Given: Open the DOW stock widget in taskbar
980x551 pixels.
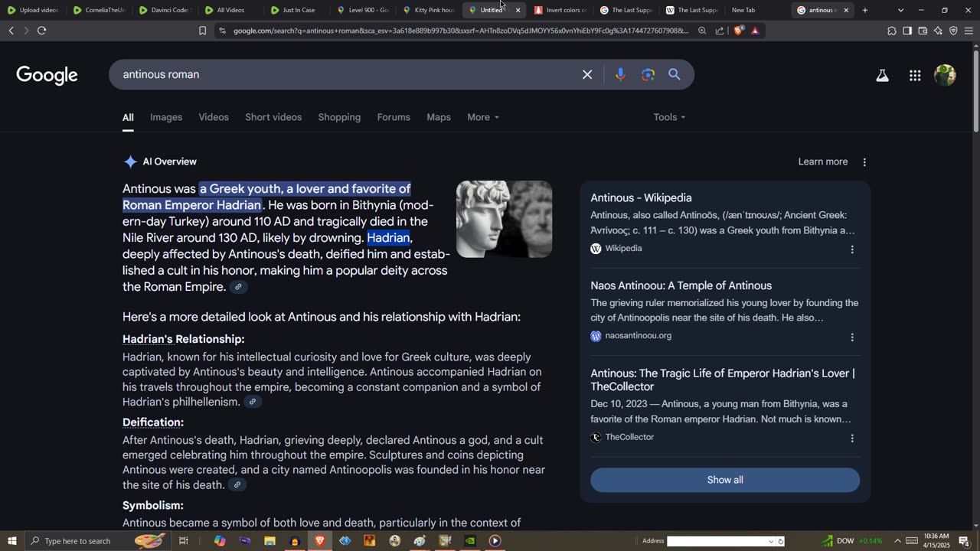Looking at the screenshot, I should (x=852, y=541).
